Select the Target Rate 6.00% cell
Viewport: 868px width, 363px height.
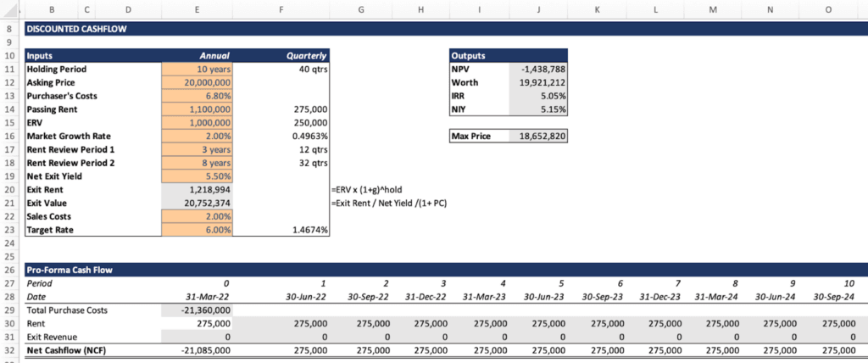pos(197,230)
